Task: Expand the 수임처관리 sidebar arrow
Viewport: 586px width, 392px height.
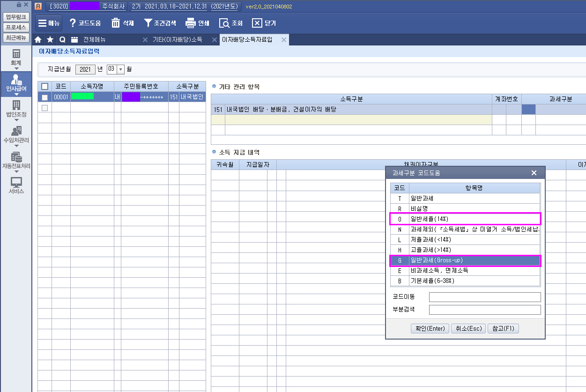Action: click(16, 146)
